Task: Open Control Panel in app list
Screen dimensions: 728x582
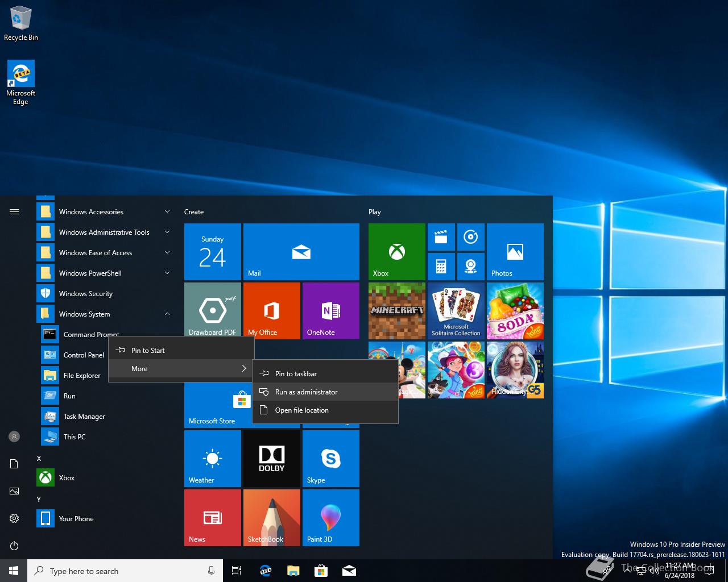Action: point(72,355)
